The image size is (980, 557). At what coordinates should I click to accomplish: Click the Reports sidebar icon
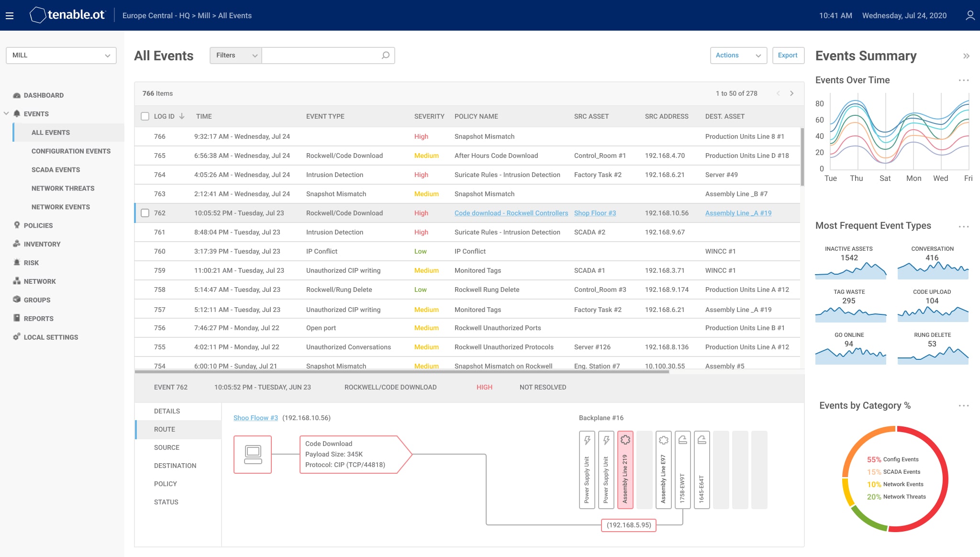point(17,319)
